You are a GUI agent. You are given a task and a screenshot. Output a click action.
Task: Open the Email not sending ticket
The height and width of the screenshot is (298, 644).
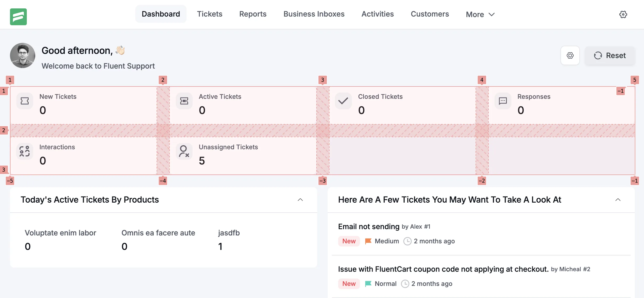(368, 226)
